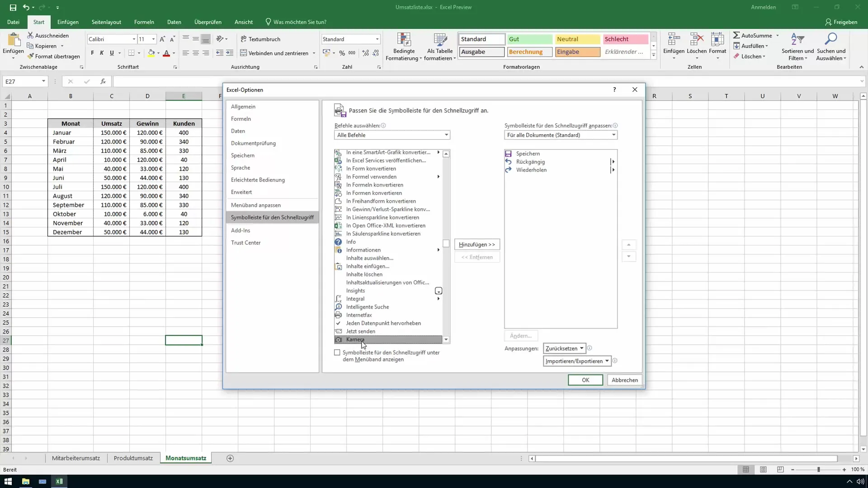Viewport: 868px width, 488px height.
Task: Switch to Formeln ribbon tab
Action: (144, 22)
